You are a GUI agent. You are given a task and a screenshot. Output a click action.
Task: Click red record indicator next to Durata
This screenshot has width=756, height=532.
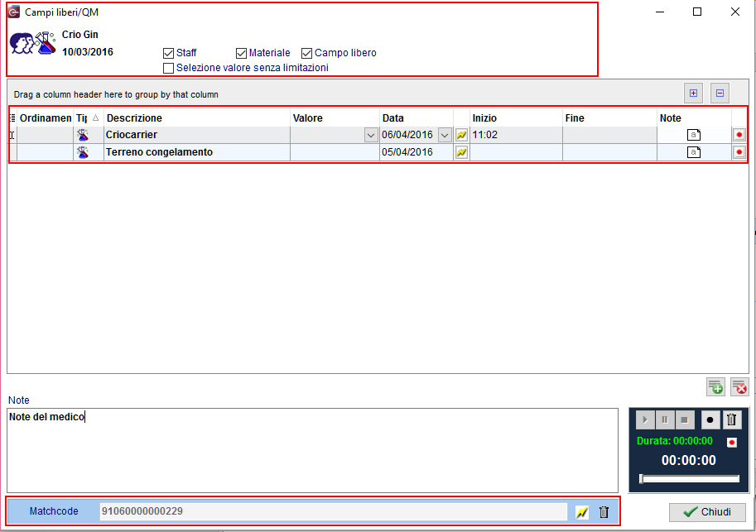click(x=732, y=443)
